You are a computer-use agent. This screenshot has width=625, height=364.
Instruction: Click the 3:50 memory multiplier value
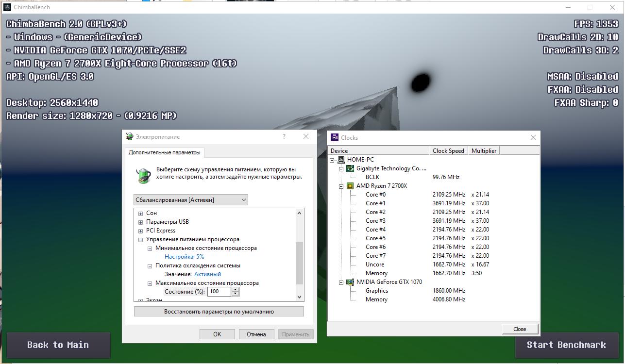[x=477, y=273]
